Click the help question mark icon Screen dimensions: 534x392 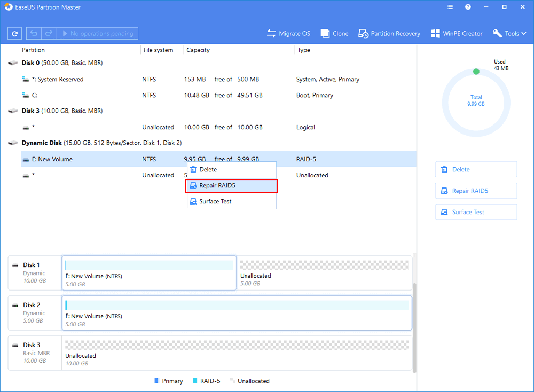point(468,7)
